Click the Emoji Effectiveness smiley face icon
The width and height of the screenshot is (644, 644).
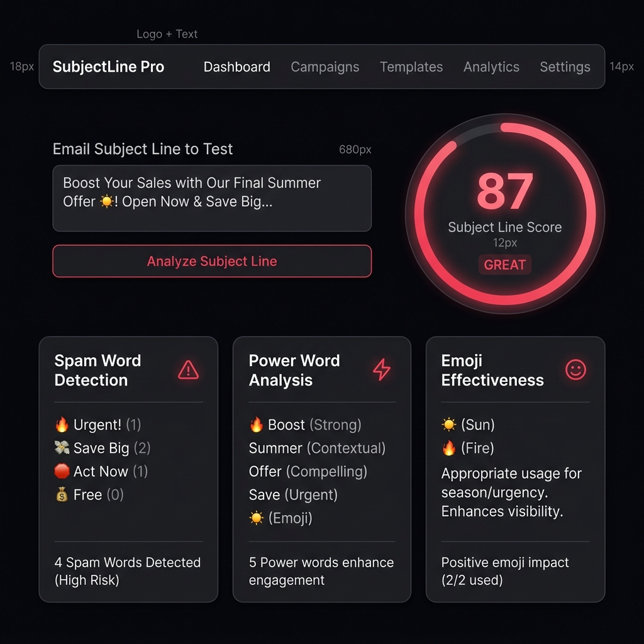pos(575,370)
